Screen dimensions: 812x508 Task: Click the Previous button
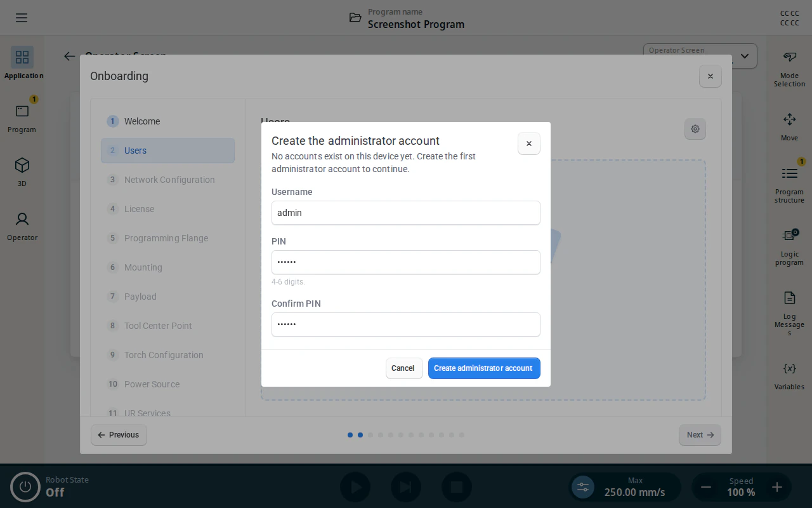tap(119, 435)
